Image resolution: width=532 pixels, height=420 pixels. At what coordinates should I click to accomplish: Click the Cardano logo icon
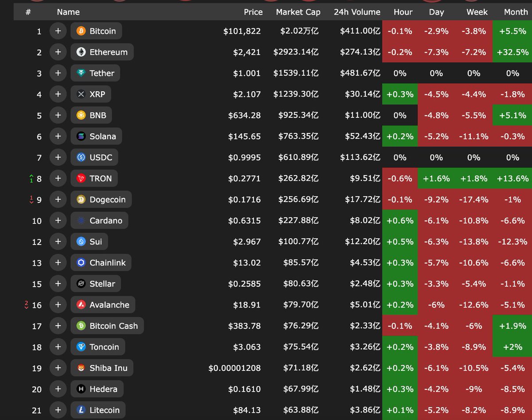[81, 221]
